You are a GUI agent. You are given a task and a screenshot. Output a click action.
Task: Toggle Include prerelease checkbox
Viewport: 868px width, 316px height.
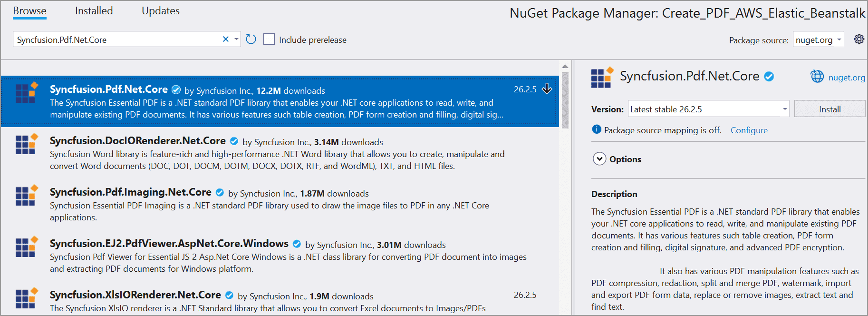tap(269, 39)
